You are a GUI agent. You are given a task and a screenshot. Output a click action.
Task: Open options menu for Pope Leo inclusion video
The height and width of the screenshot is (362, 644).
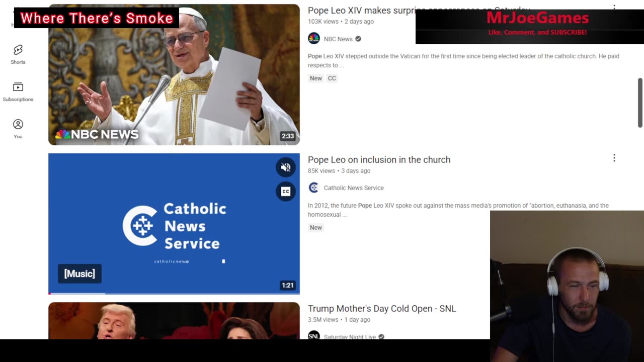point(614,158)
